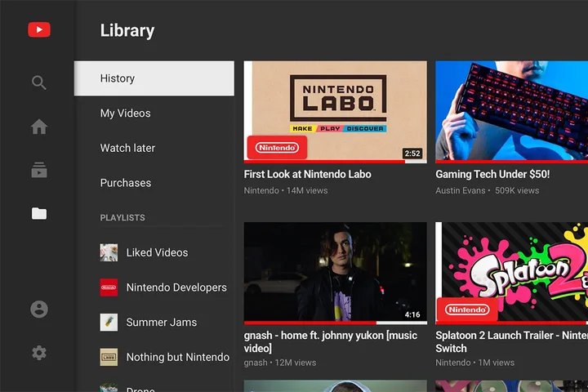588x392 pixels.
Task: Click 'Nintendo • 14M views' text
Action: click(x=286, y=190)
